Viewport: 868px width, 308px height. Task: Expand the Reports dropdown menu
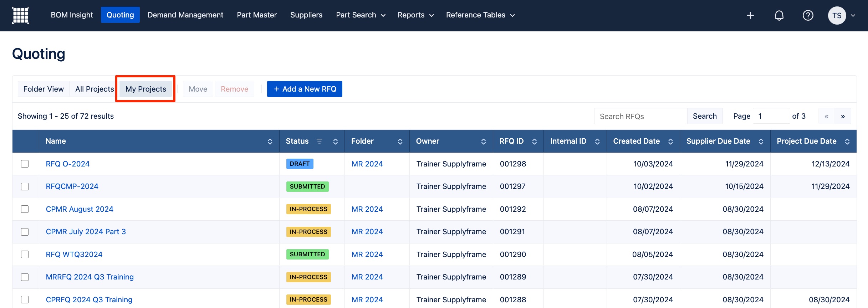[415, 15]
